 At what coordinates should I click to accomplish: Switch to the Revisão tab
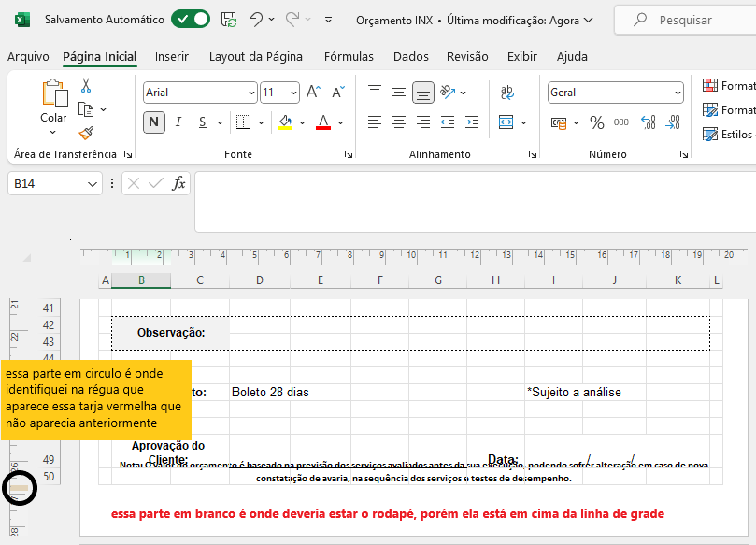click(x=467, y=57)
